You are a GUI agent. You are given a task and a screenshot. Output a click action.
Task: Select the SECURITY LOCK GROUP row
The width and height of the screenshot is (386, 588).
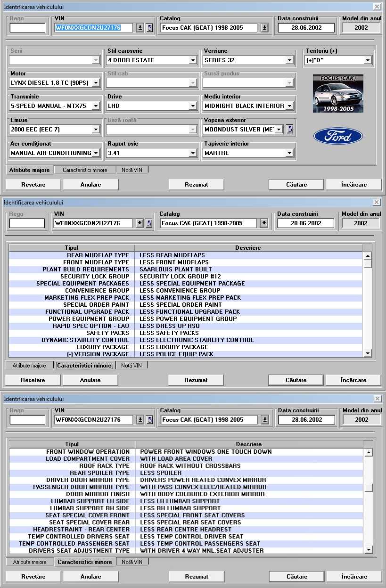point(94,277)
